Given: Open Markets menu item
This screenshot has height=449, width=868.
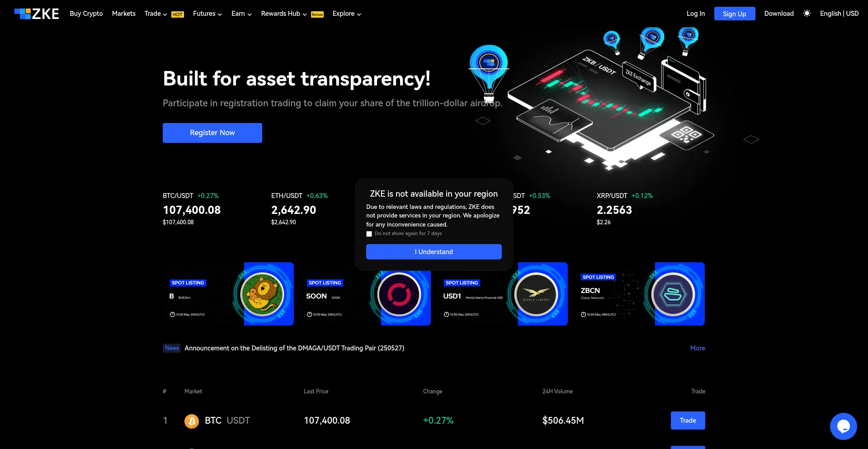Looking at the screenshot, I should 124,14.
